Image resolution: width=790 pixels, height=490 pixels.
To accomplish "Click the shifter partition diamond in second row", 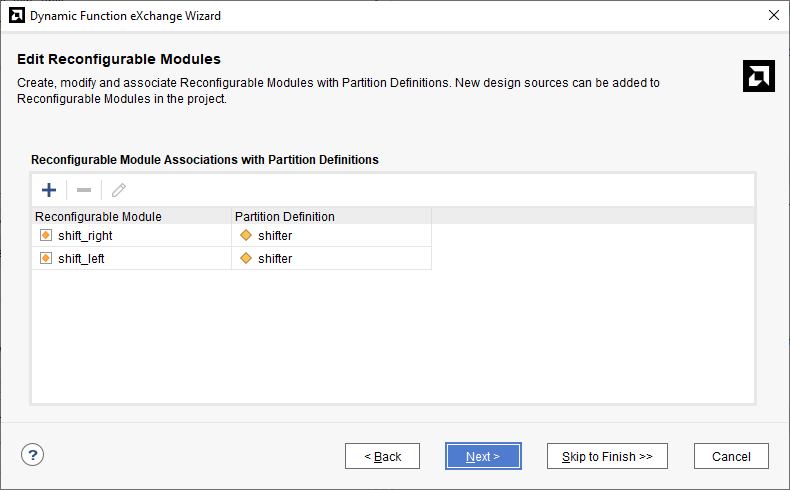I will click(x=246, y=259).
